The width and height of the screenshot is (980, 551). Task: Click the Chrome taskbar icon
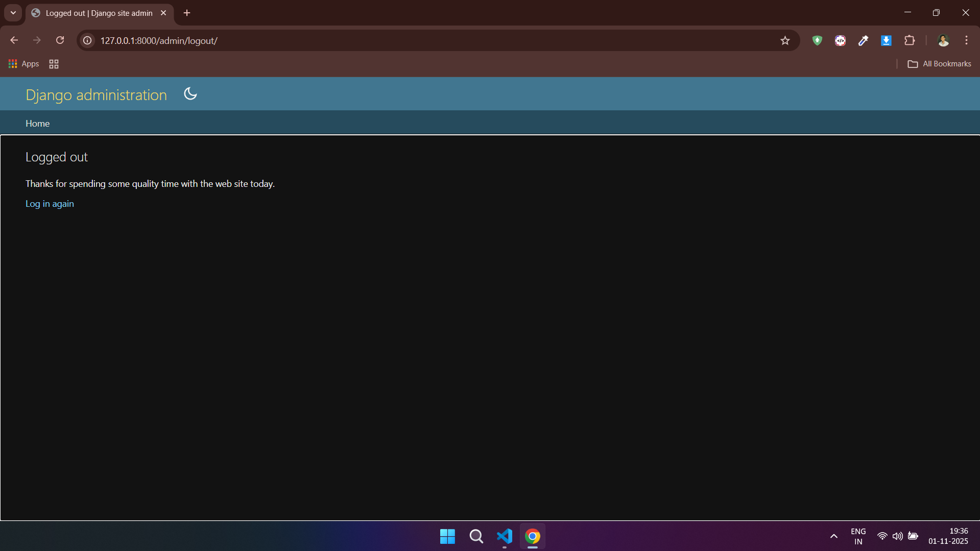(533, 536)
